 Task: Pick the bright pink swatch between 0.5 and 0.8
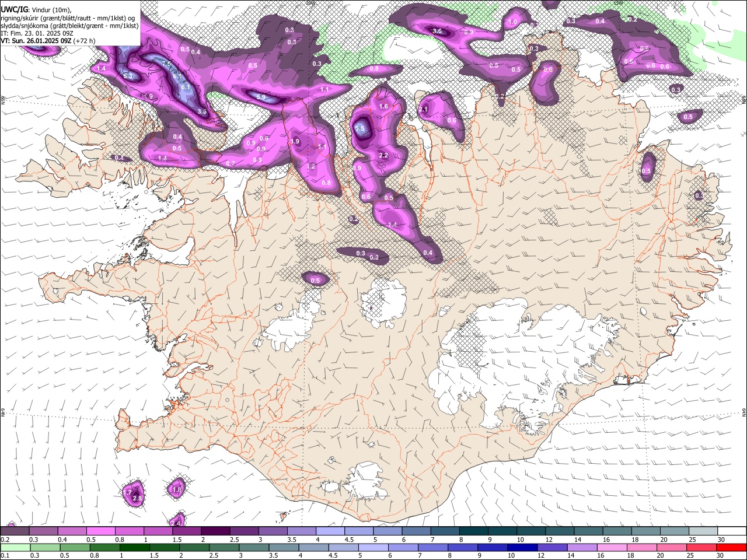(x=100, y=531)
